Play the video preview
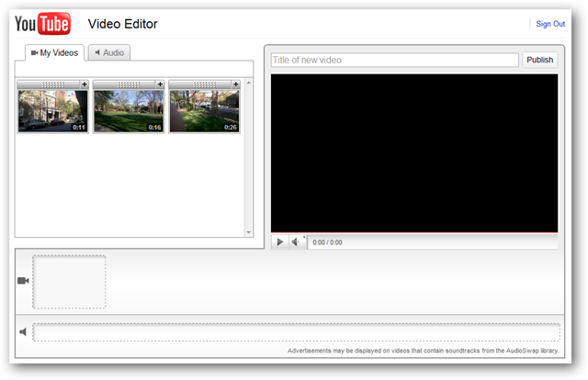This screenshot has width=588, height=380. tap(280, 242)
